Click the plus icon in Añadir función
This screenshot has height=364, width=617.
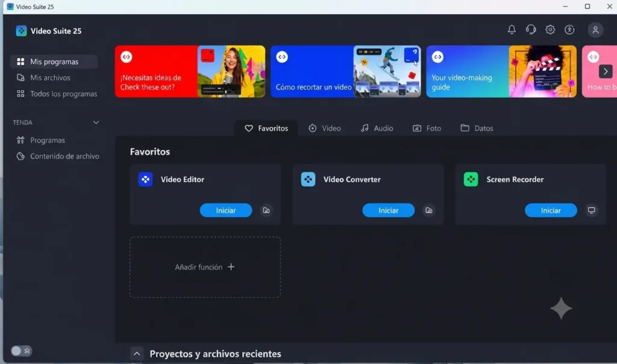[x=231, y=267]
